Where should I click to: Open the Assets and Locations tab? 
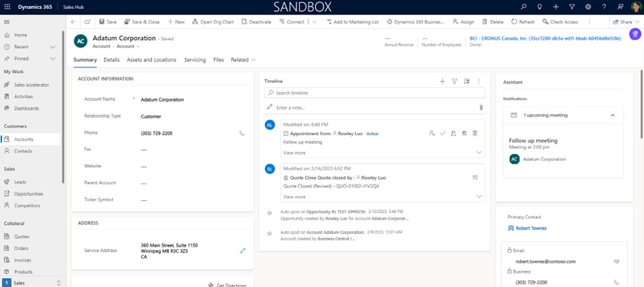coord(151,60)
